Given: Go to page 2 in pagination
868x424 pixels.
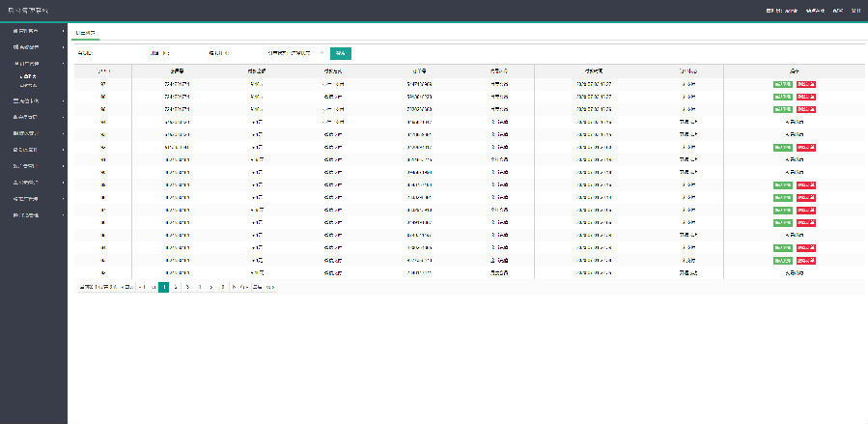Looking at the screenshot, I should [x=176, y=287].
